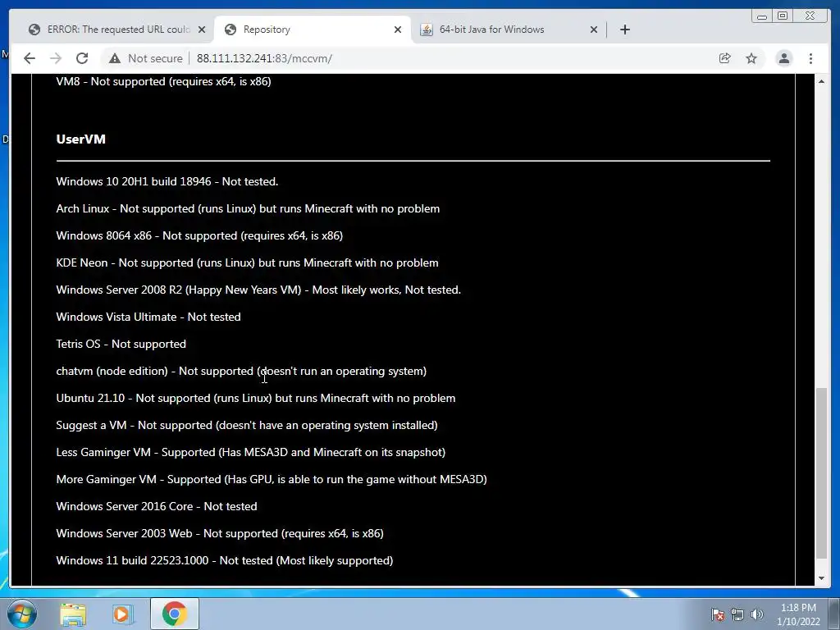
Task: Open the Windows Start menu
Action: [22, 614]
